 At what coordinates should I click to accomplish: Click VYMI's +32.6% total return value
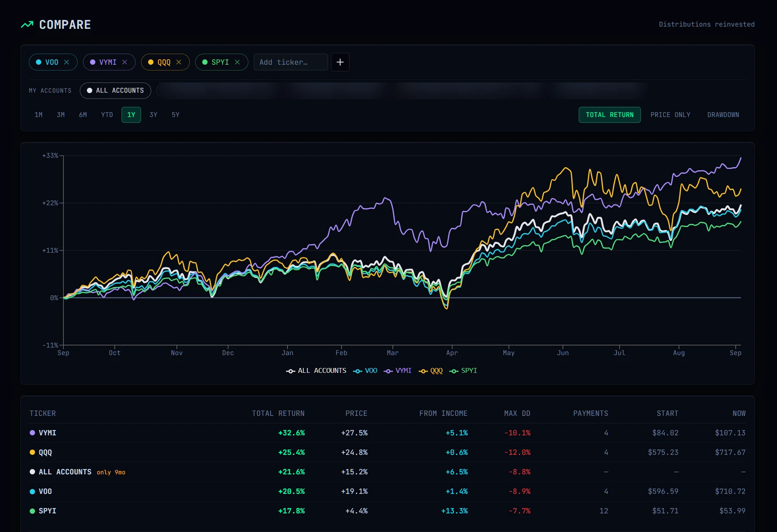click(291, 433)
